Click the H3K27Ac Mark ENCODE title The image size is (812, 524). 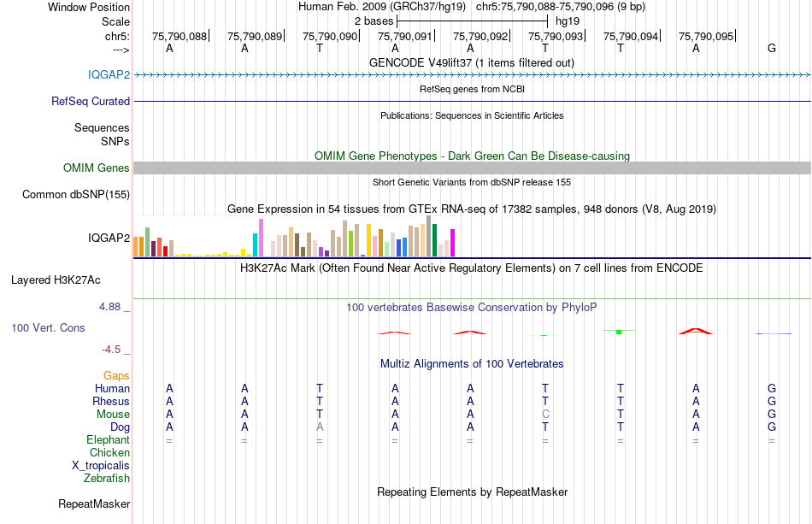[472, 268]
